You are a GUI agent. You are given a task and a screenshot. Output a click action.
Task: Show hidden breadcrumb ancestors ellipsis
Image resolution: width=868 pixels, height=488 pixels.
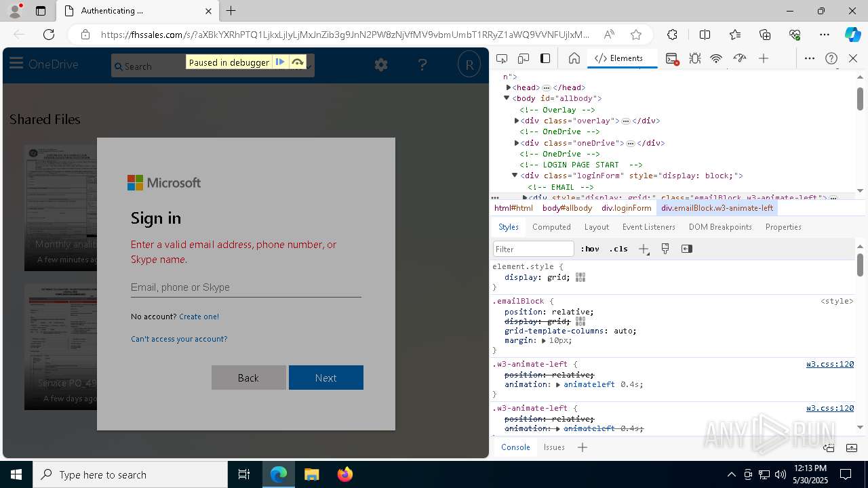(x=495, y=198)
